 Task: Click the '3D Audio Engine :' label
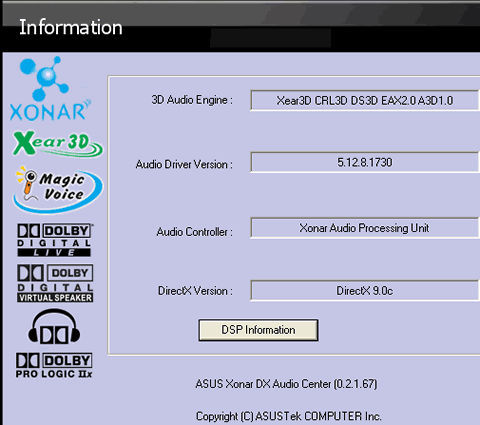pos(192,100)
